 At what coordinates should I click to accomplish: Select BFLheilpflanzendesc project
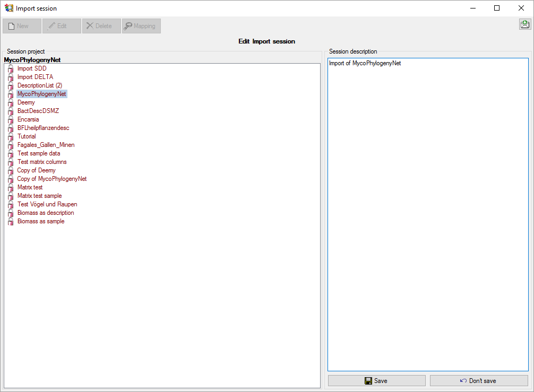click(43, 128)
